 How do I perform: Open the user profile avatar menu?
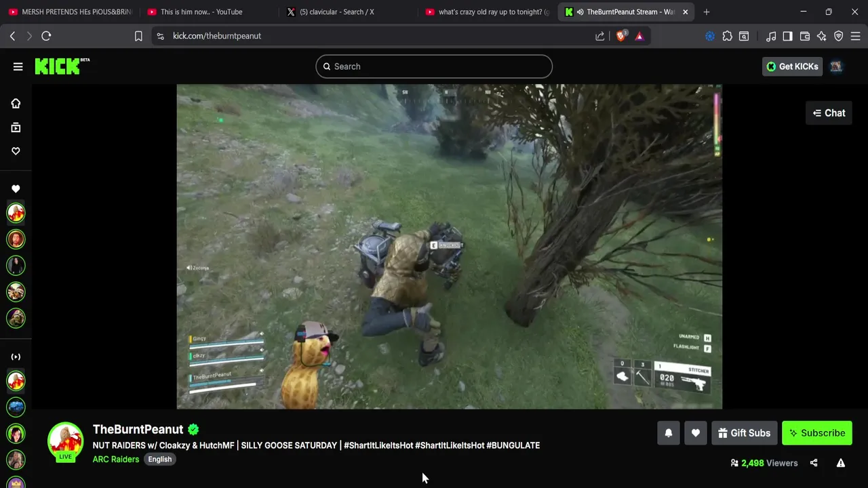(x=836, y=66)
